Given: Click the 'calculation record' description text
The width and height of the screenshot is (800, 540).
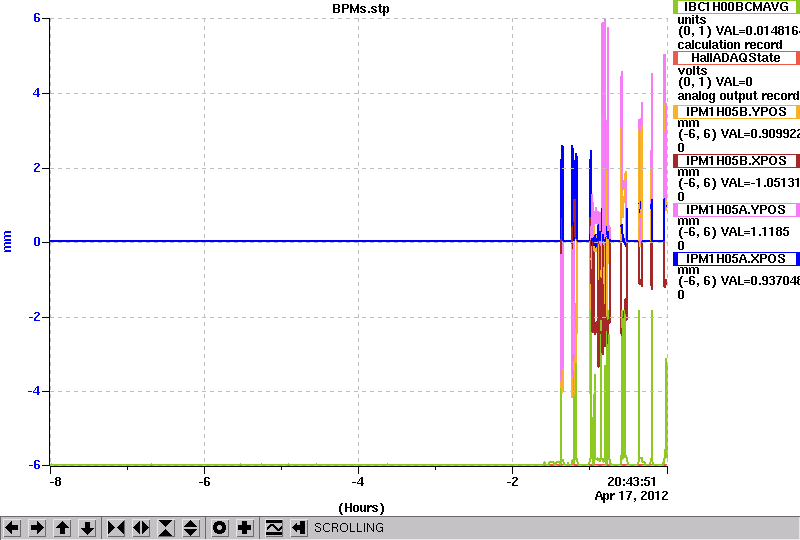Looking at the screenshot, I should [x=730, y=44].
